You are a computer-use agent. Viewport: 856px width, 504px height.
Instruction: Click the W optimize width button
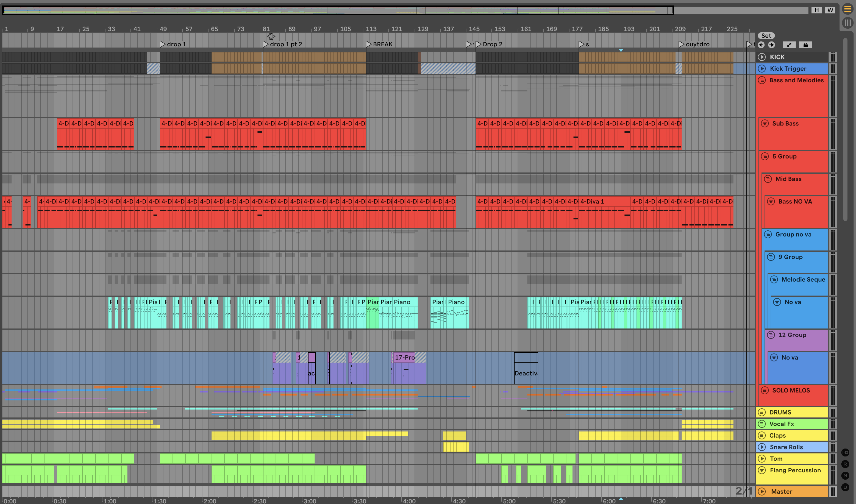point(830,10)
